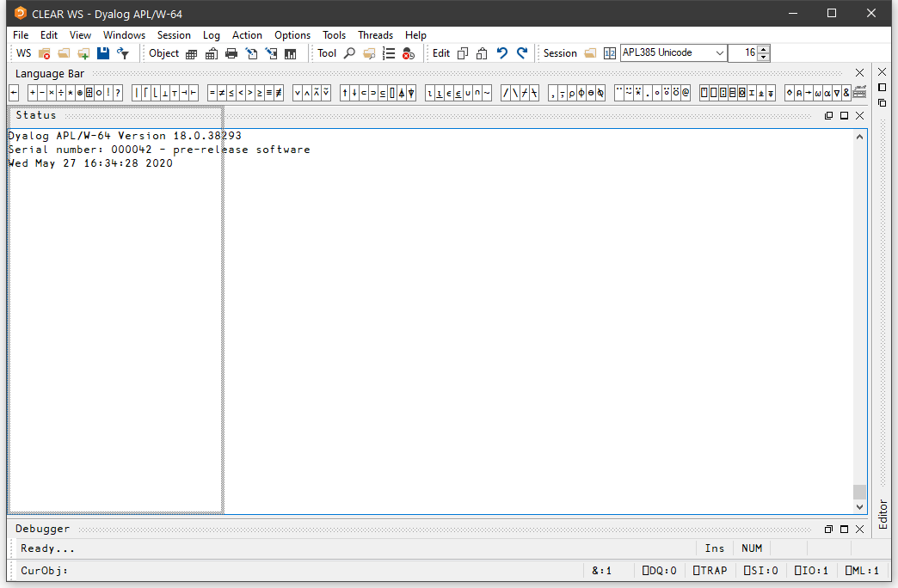Open the APL385 Unicode font dropdown
898x588 pixels.
coord(719,53)
